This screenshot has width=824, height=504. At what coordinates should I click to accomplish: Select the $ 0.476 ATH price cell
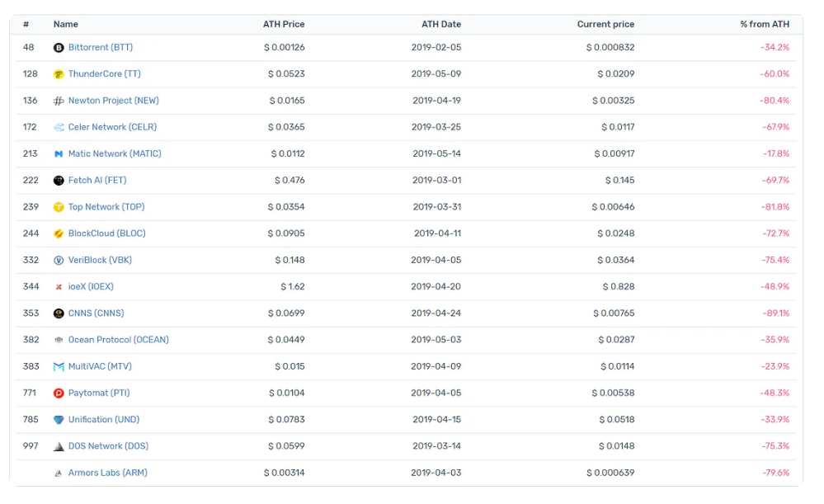point(290,181)
